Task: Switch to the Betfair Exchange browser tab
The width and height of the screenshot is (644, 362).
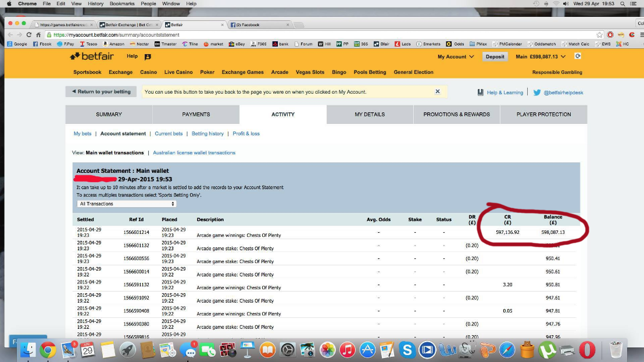Action: [x=128, y=24]
